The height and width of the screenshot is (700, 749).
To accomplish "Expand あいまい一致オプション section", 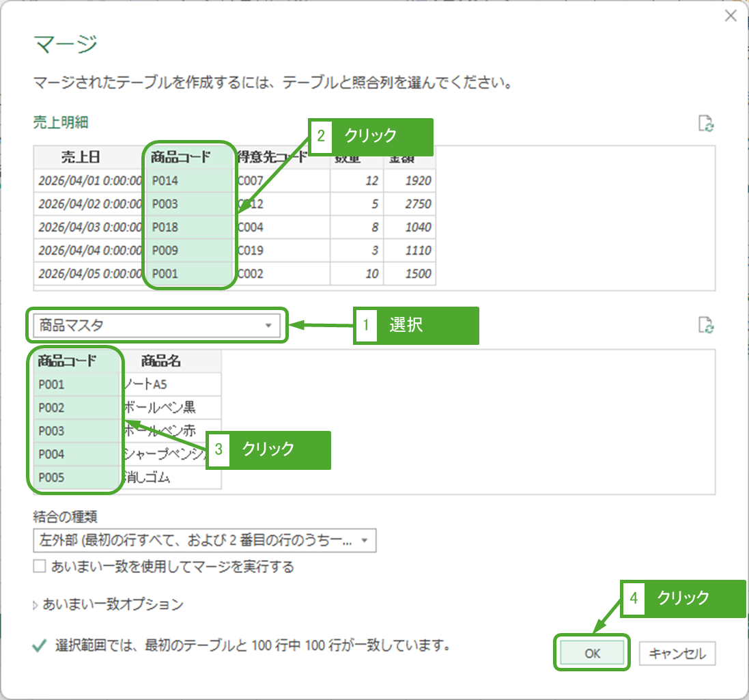I will pyautogui.click(x=108, y=604).
